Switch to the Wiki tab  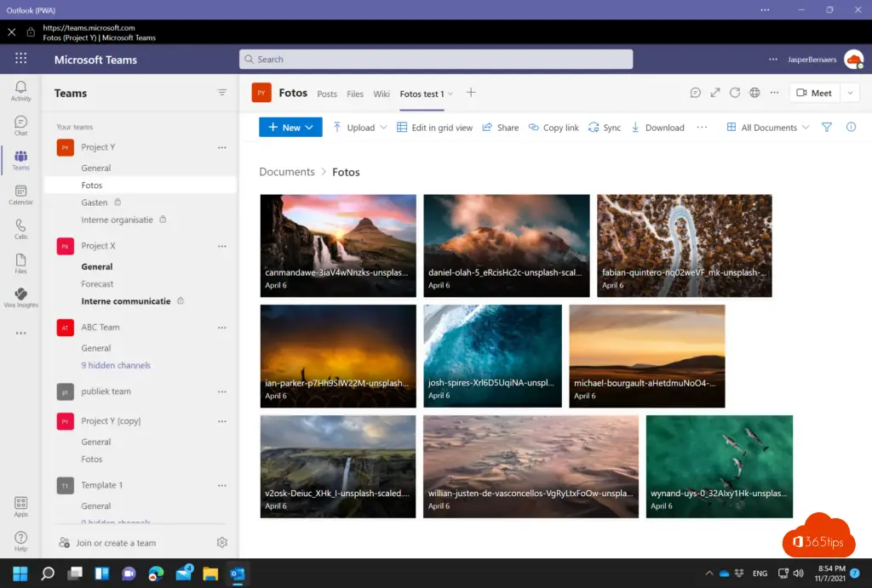click(381, 94)
